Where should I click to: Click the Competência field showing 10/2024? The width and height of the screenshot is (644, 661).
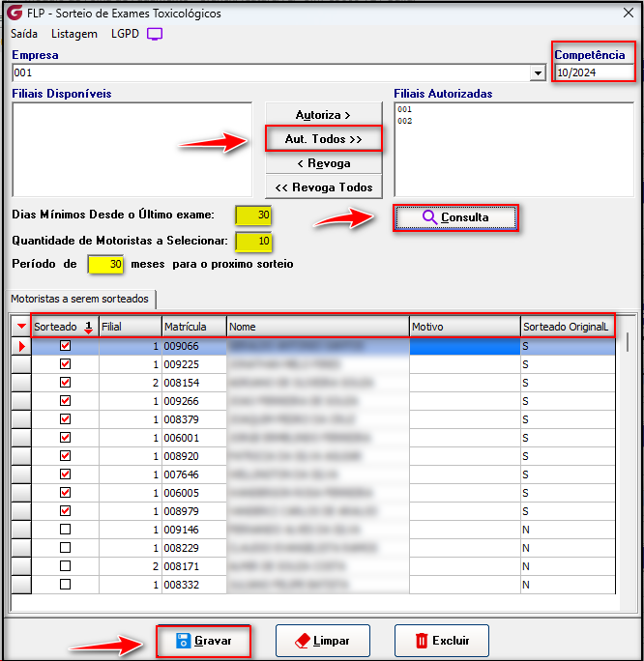coord(595,72)
